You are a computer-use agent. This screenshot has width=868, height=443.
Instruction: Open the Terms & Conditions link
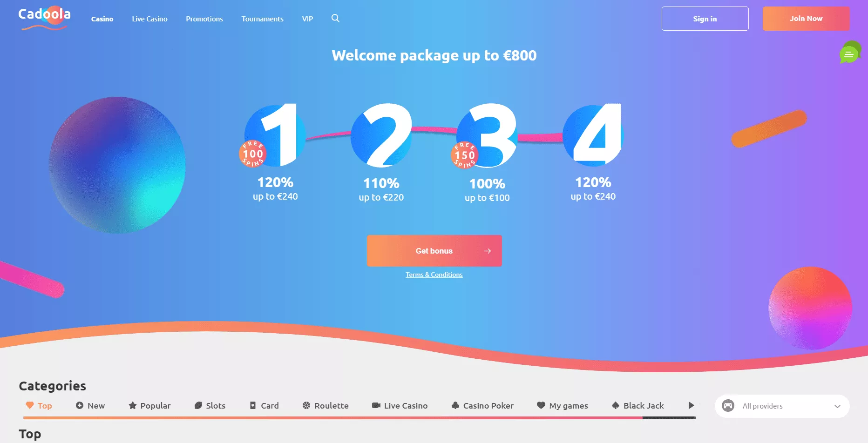434,275
